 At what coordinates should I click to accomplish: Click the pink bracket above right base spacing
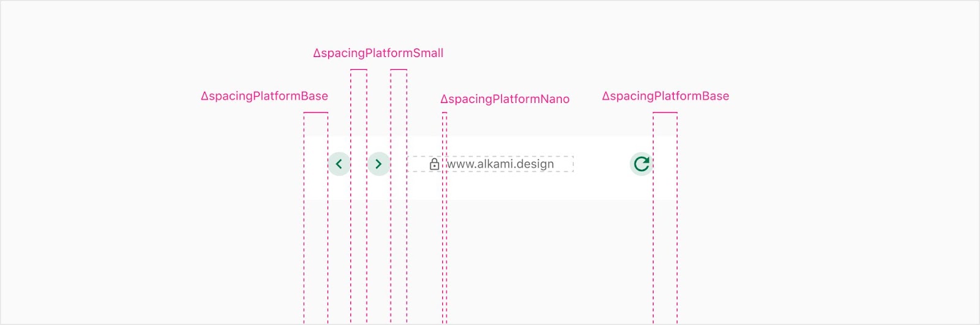665,112
